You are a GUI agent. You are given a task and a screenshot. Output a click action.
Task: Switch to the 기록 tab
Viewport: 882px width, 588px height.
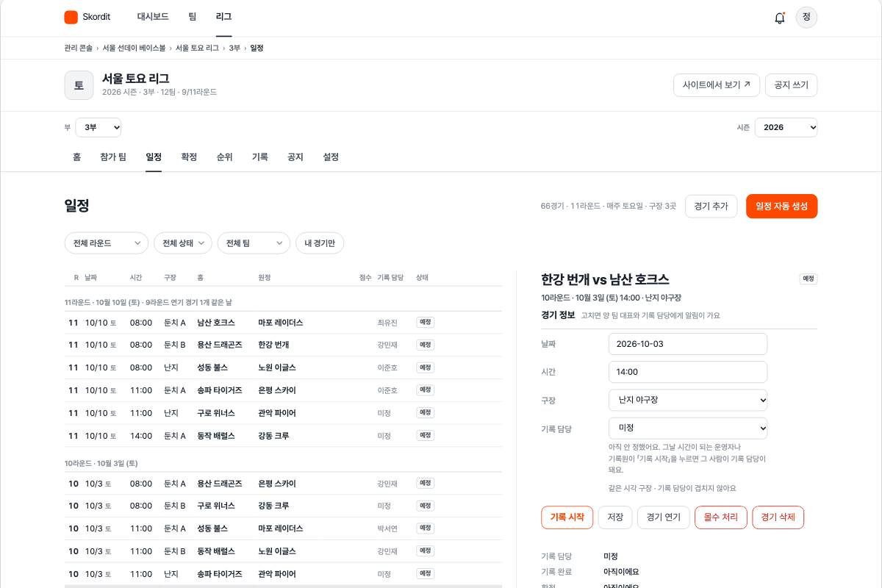click(260, 157)
